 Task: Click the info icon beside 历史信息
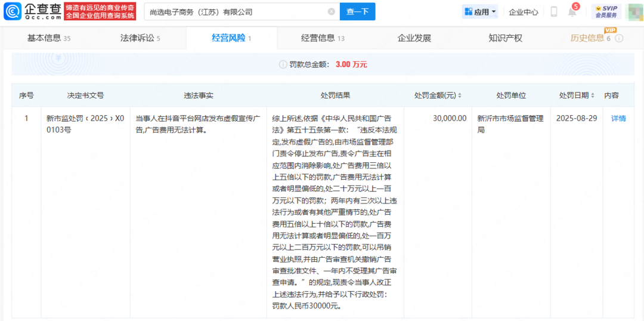click(619, 38)
